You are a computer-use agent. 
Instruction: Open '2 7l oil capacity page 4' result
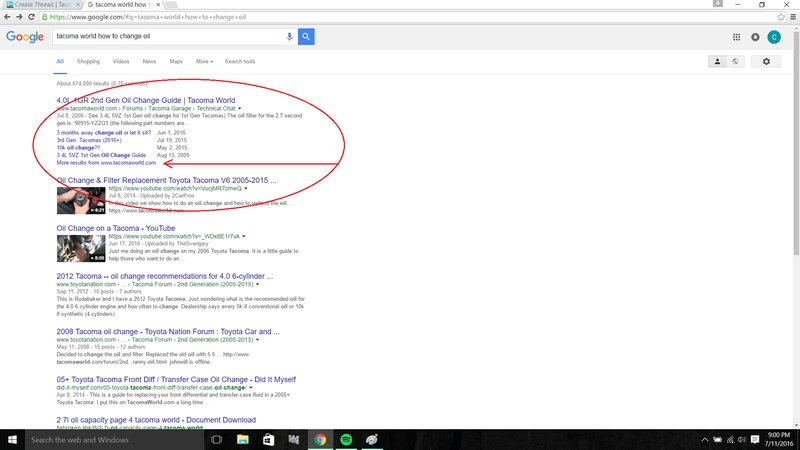(x=156, y=420)
